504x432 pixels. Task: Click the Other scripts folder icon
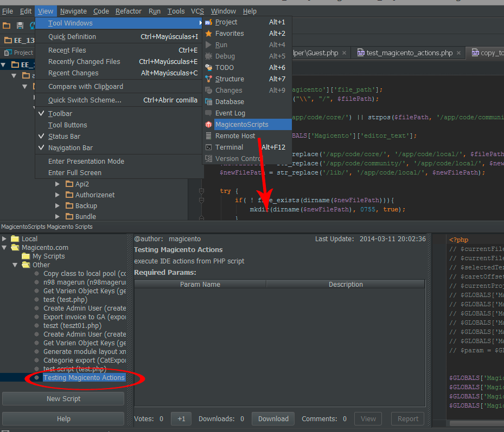(26, 265)
